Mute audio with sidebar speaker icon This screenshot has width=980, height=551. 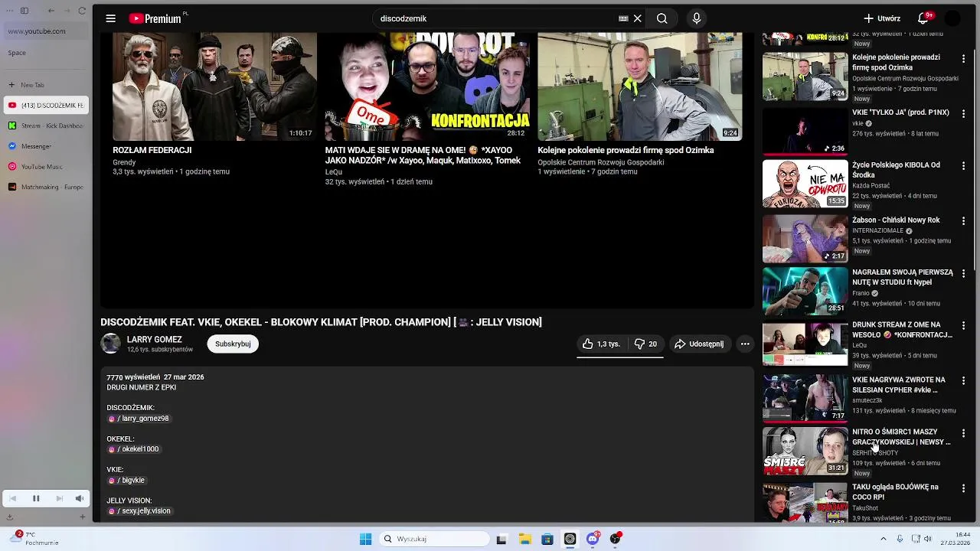79,499
